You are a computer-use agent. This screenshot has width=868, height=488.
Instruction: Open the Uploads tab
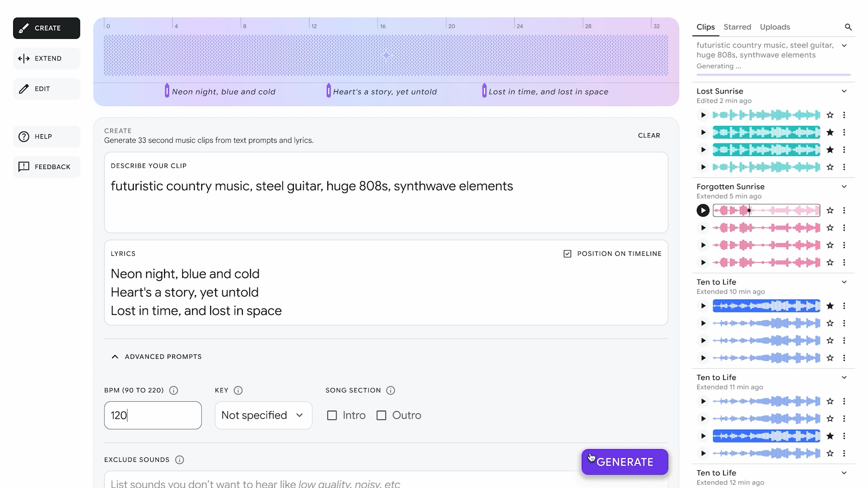pos(774,27)
